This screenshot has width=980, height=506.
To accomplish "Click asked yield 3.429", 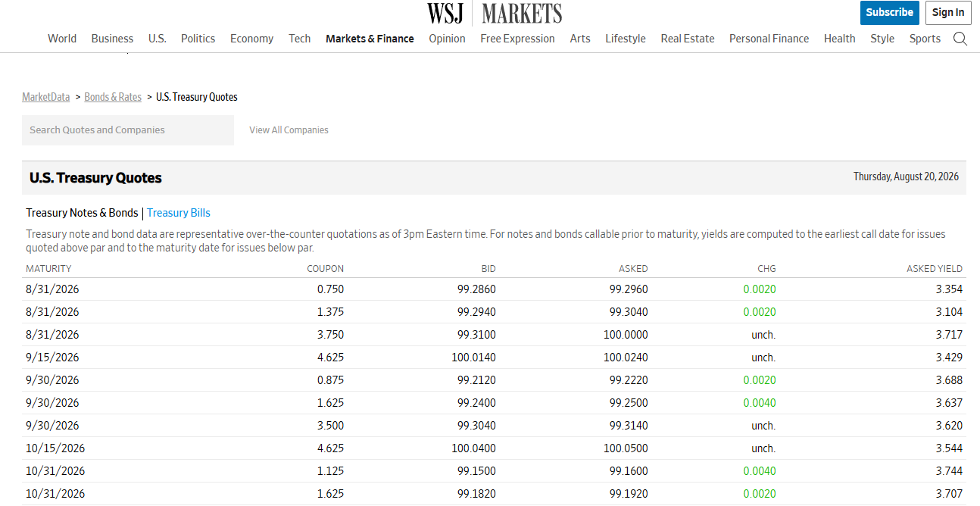I will [x=949, y=358].
